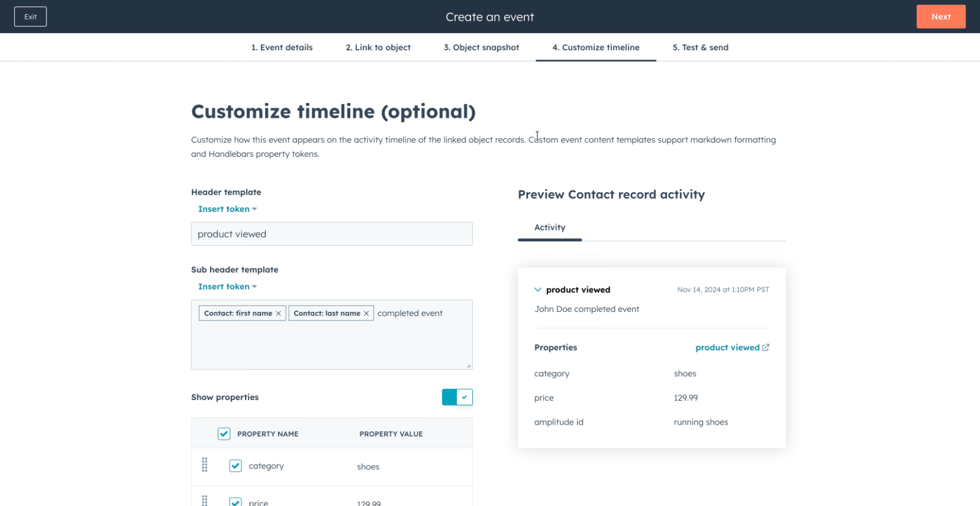Screen dimensions: 980x506
Task: Collapse the product viewed activity card
Action: click(538, 290)
